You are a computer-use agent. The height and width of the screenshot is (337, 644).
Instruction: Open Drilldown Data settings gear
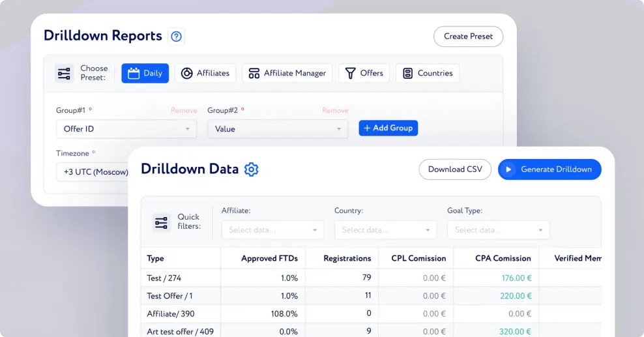251,169
